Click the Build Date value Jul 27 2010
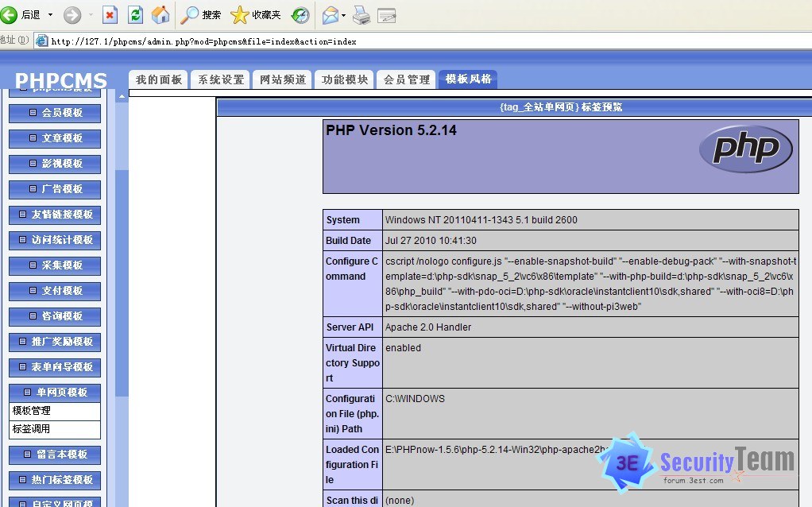The width and height of the screenshot is (812, 507). pyautogui.click(x=431, y=241)
